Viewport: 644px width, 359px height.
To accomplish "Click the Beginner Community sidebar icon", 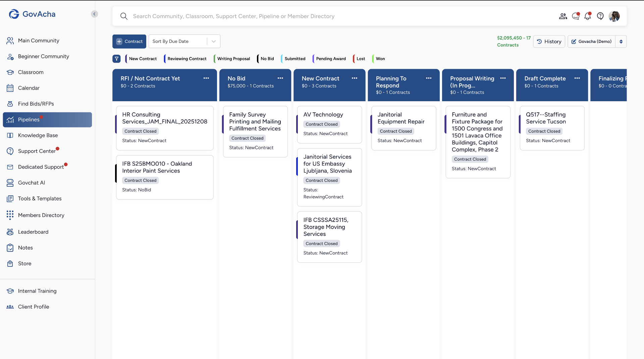I will pos(10,56).
